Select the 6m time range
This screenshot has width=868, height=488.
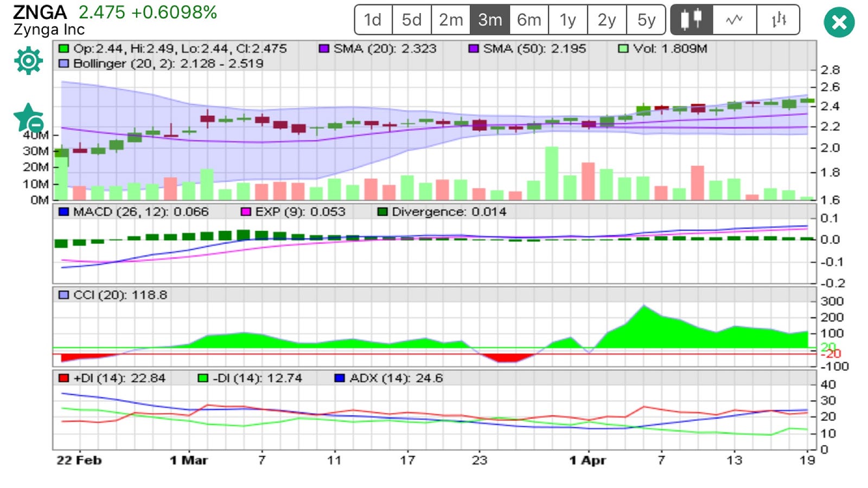tap(529, 20)
